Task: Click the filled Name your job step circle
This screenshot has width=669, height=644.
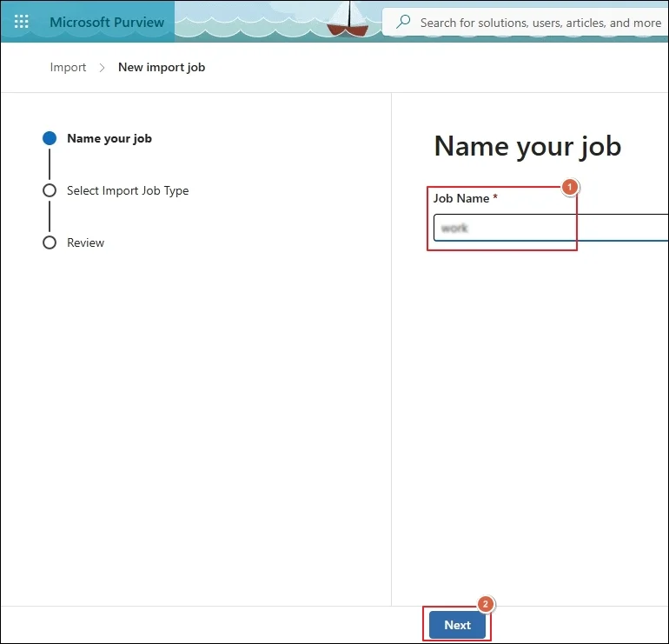Action: 50,138
